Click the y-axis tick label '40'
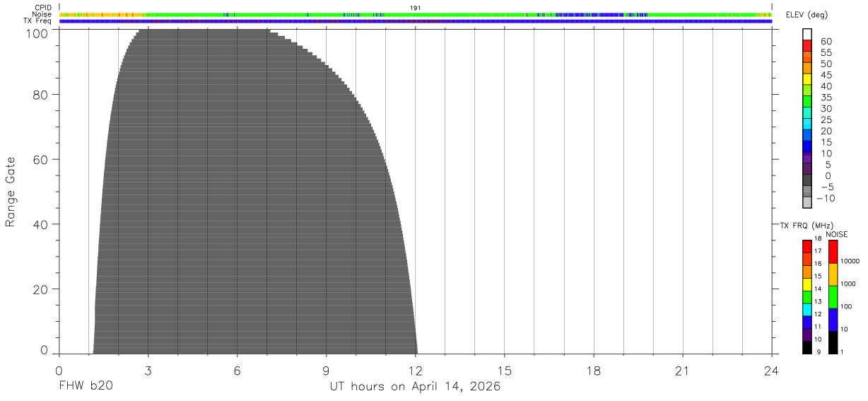The width and height of the screenshot is (868, 401). pos(42,224)
